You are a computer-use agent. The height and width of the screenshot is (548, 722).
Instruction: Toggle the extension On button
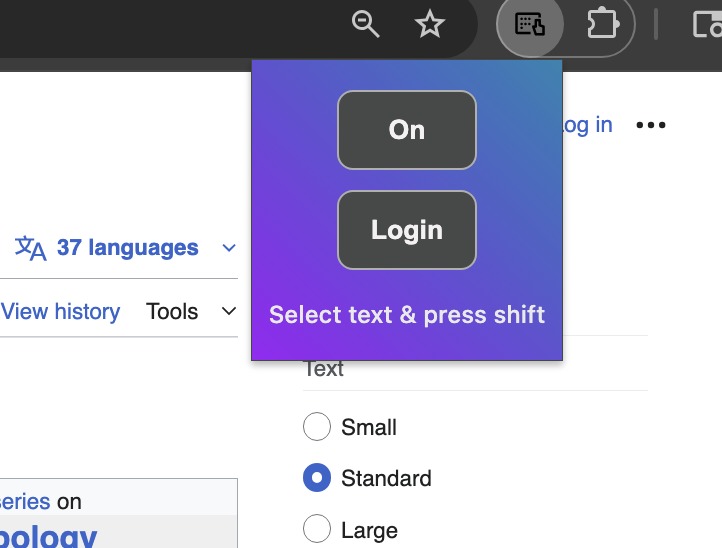pyautogui.click(x=407, y=130)
